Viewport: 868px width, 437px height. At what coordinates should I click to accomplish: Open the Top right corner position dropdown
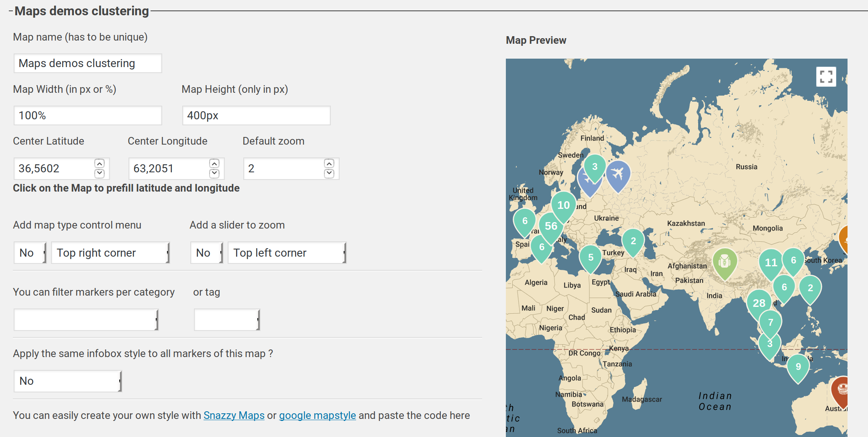[x=110, y=253]
